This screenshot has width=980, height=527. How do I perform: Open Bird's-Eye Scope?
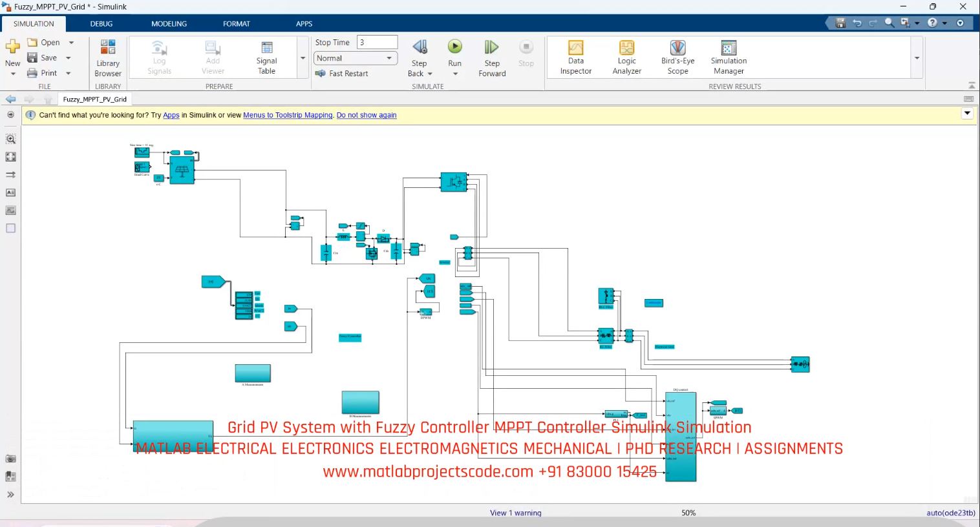click(x=677, y=57)
